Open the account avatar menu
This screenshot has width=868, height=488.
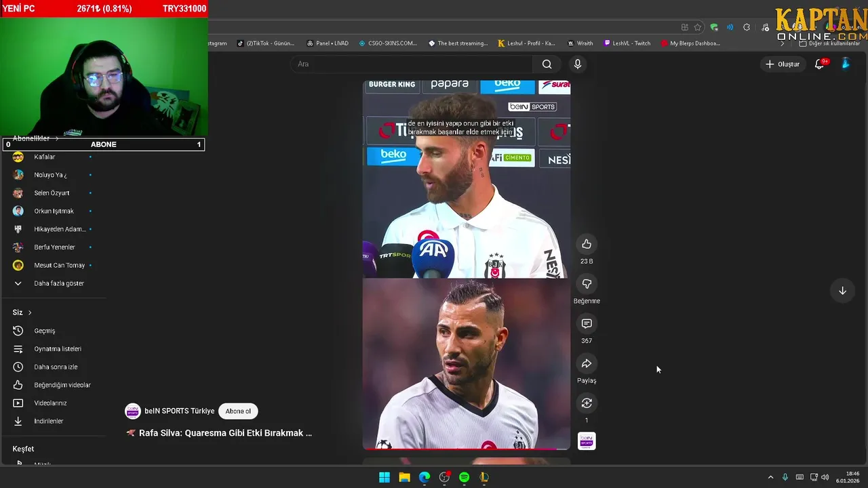point(846,64)
